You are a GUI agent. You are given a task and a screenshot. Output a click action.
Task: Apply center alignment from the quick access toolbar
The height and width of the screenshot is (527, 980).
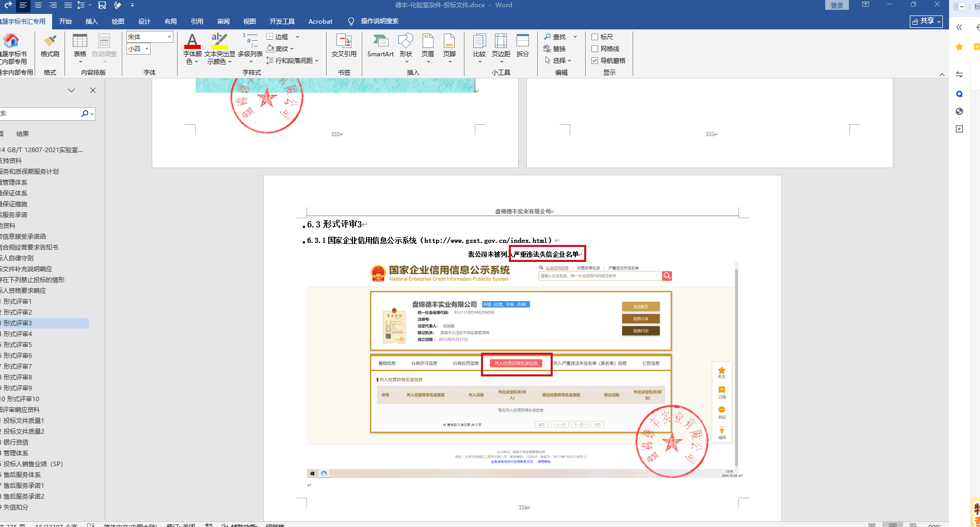point(38,5)
